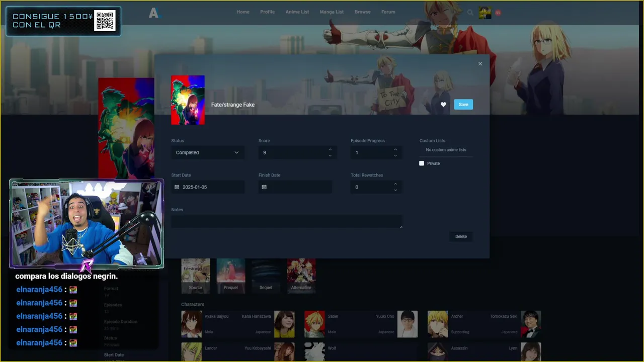Open Yuuki Ono voice actor photo

[408, 324]
